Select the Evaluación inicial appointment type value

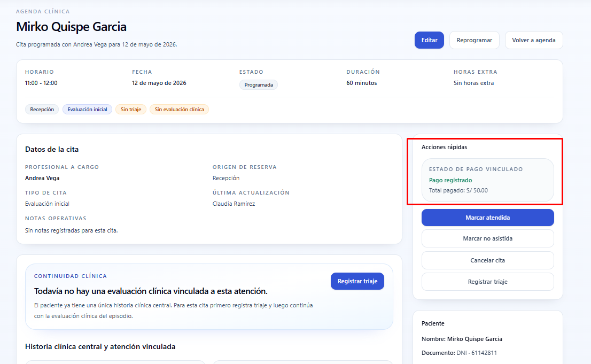[x=47, y=204]
